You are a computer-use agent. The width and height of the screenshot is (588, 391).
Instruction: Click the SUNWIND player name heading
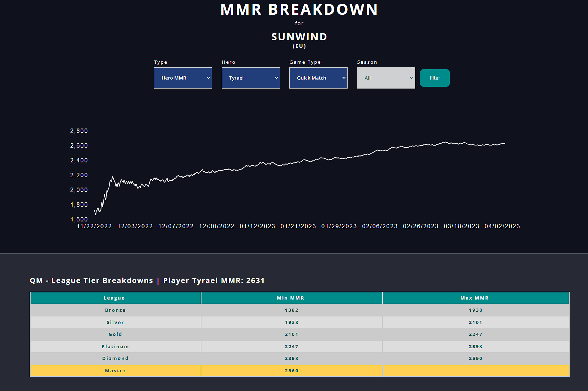(x=299, y=37)
